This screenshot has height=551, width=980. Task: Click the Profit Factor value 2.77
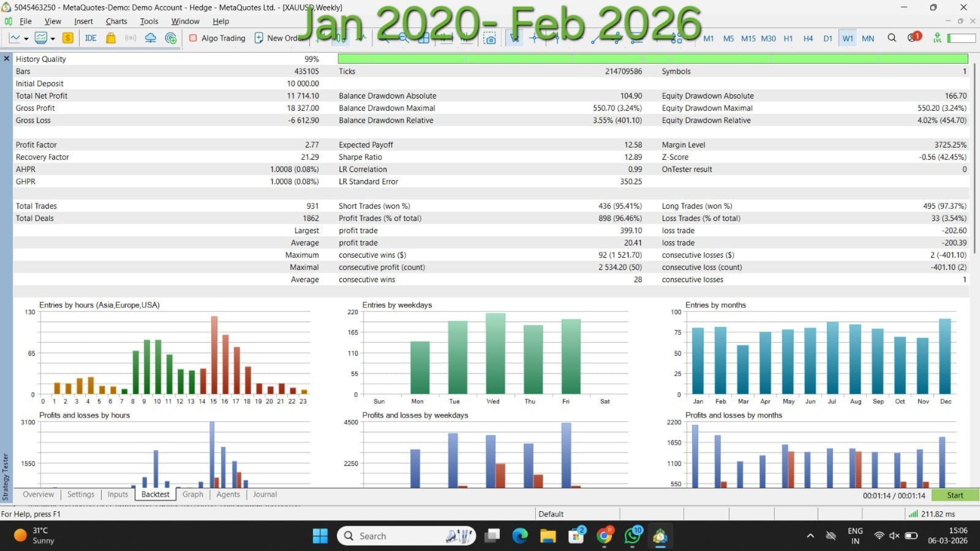312,145
